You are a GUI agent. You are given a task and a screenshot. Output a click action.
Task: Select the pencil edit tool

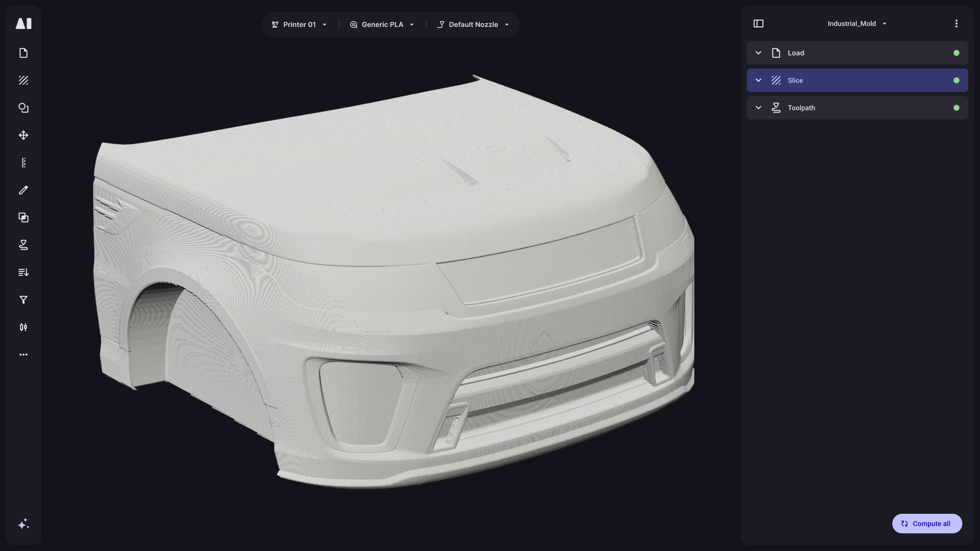tap(24, 190)
